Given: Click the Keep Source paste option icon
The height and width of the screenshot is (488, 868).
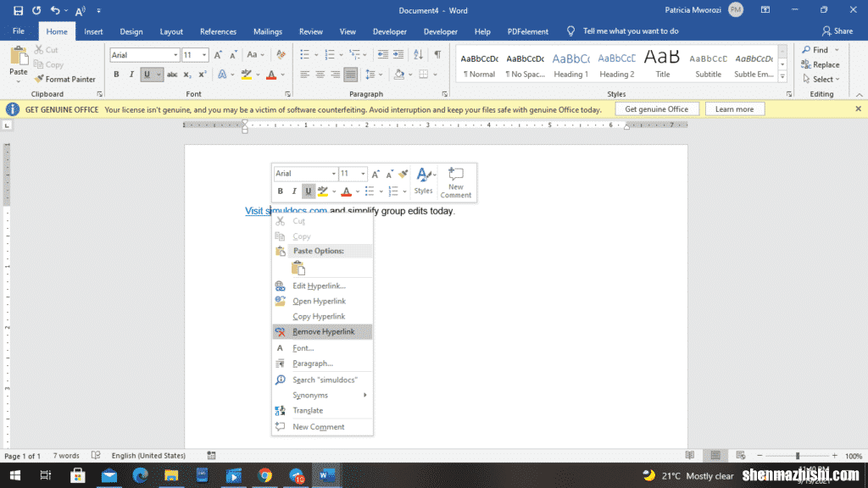Looking at the screenshot, I should [x=298, y=269].
